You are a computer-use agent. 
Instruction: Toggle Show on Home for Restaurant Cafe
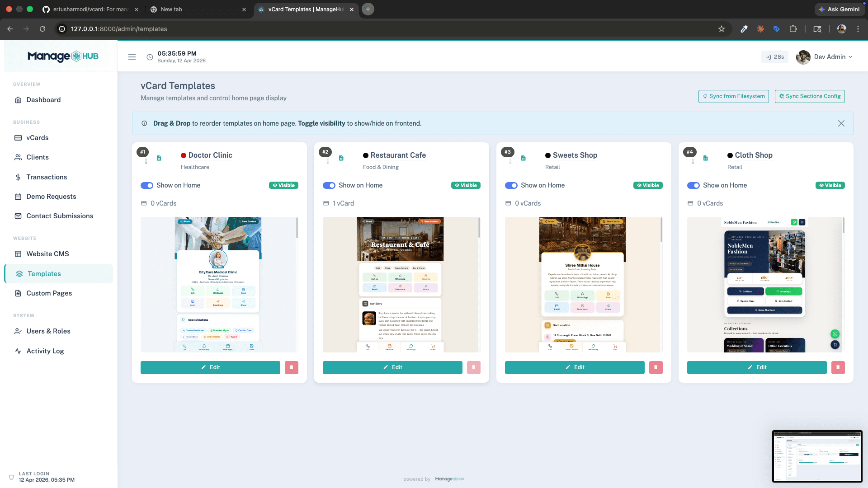point(329,185)
